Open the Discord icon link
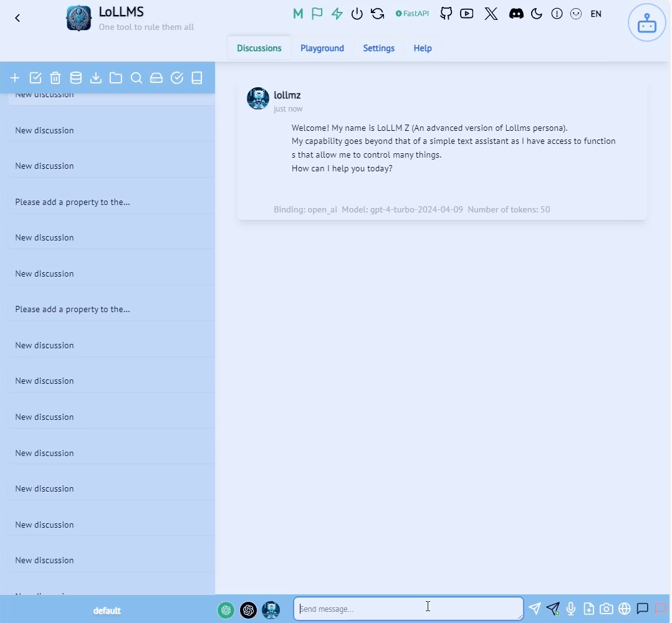This screenshot has width=672, height=623. tap(516, 14)
